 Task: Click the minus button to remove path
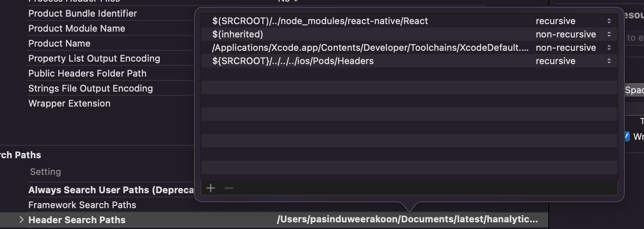tap(229, 188)
